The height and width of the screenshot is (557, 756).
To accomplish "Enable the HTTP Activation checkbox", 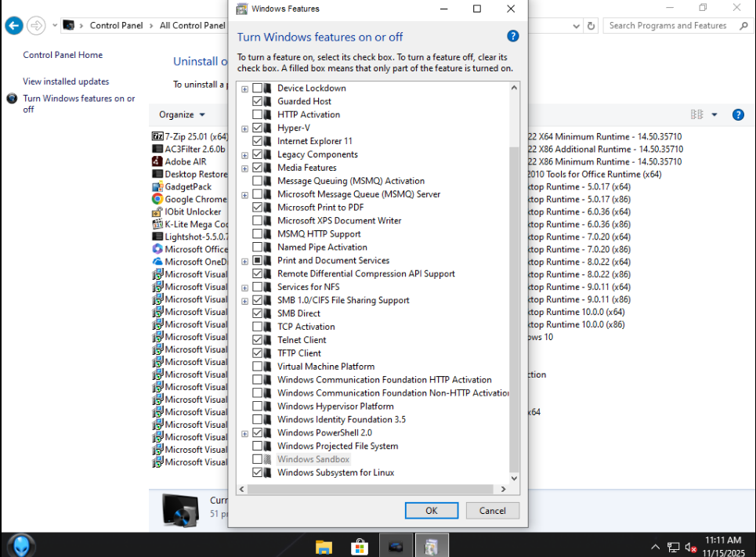I will (258, 114).
